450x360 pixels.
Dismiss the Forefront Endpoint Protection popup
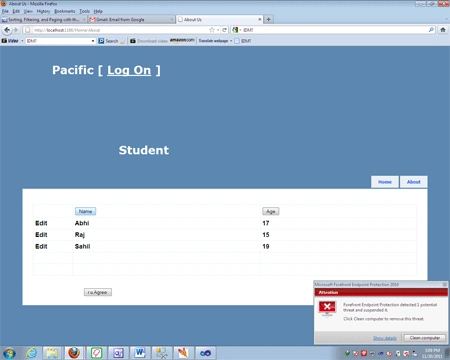[444, 284]
